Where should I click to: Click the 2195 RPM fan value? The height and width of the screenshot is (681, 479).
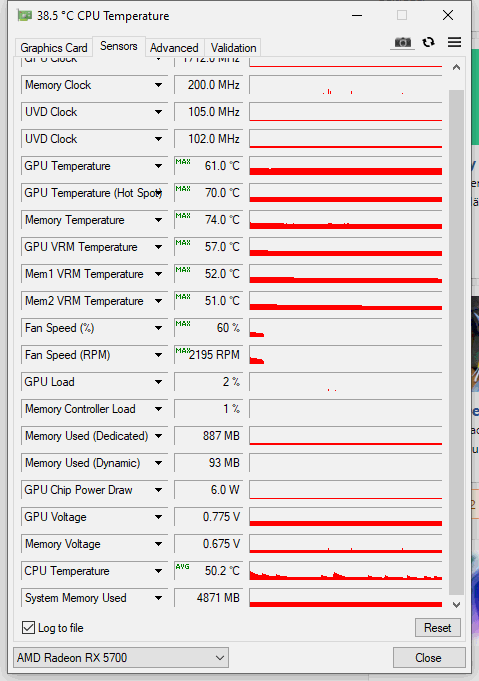[208, 355]
